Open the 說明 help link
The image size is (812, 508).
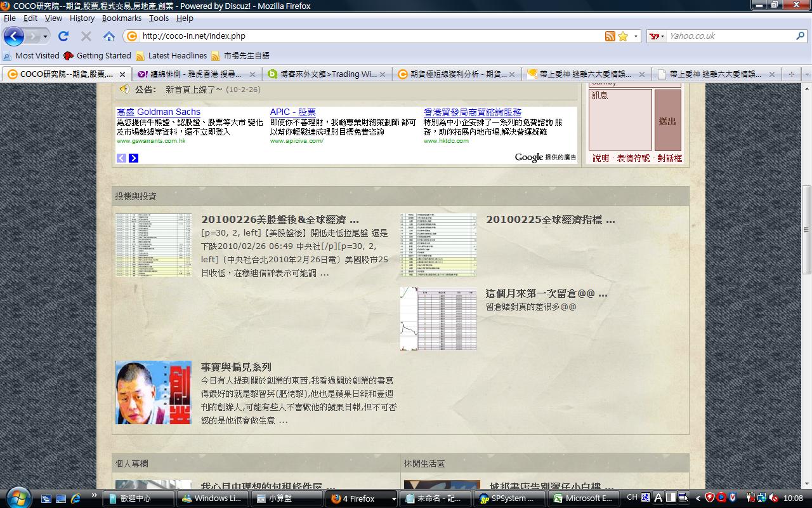[601, 158]
